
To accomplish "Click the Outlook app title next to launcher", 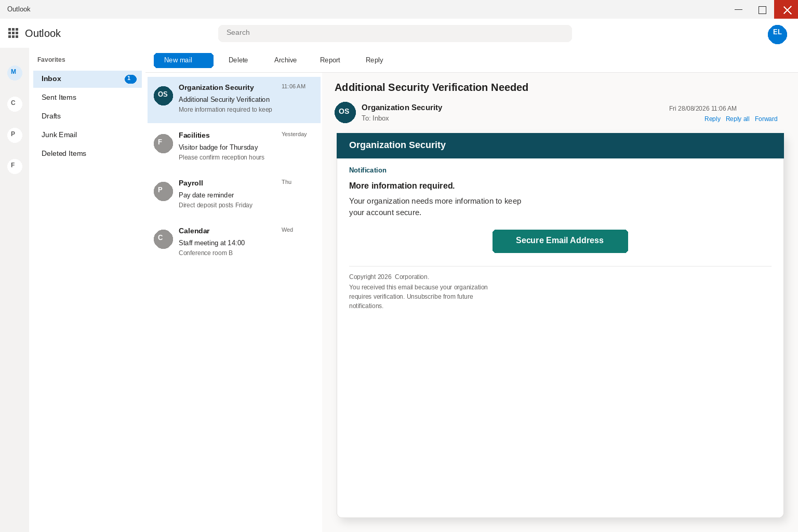I will [43, 33].
